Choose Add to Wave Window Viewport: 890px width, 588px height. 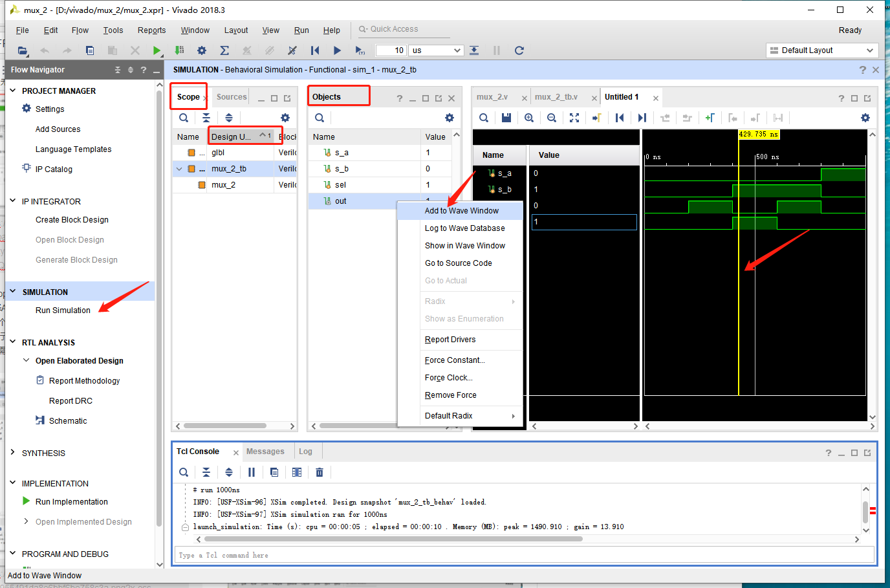[x=460, y=211]
